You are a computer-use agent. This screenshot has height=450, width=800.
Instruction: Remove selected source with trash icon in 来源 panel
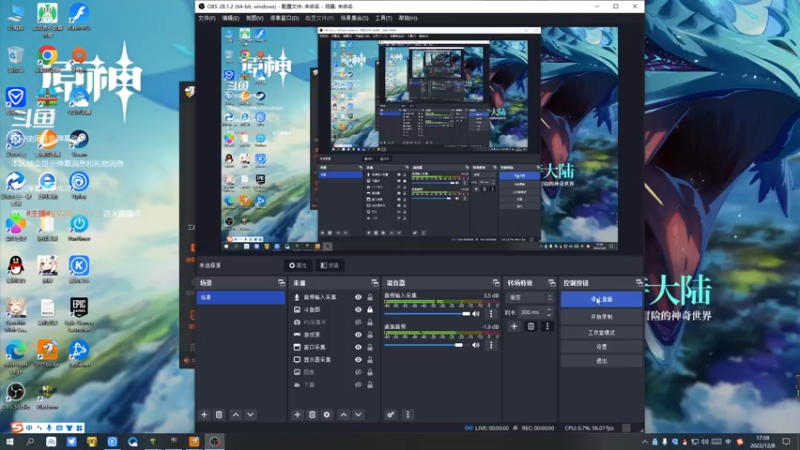point(312,414)
